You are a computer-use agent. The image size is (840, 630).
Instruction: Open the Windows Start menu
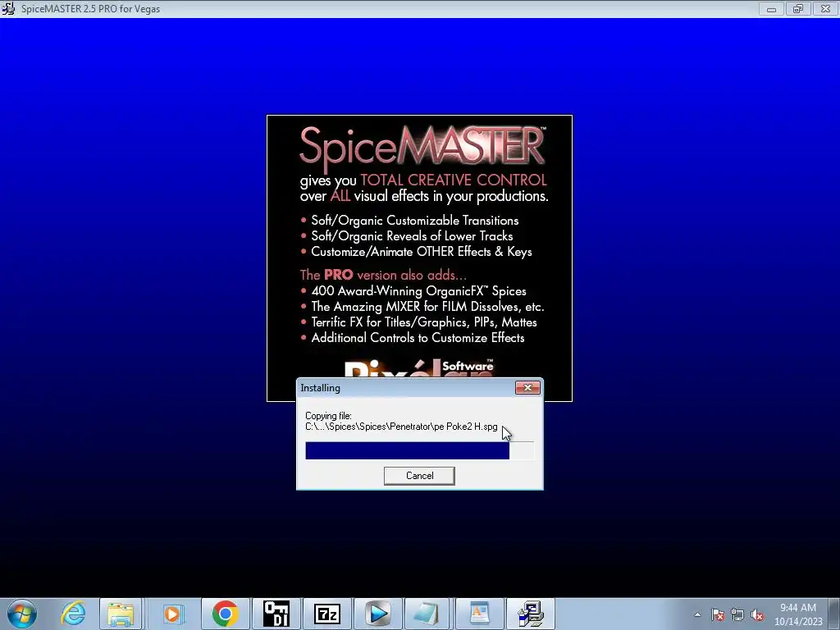[x=21, y=614]
